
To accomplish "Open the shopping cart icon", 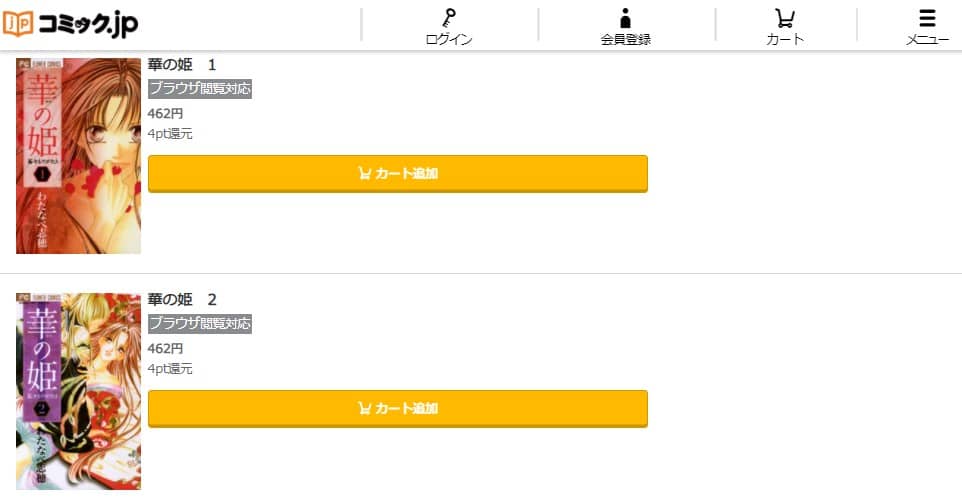I will pos(784,18).
